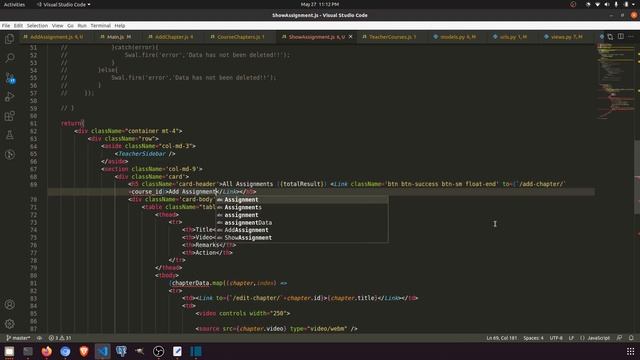Open the Go menu

70,25
